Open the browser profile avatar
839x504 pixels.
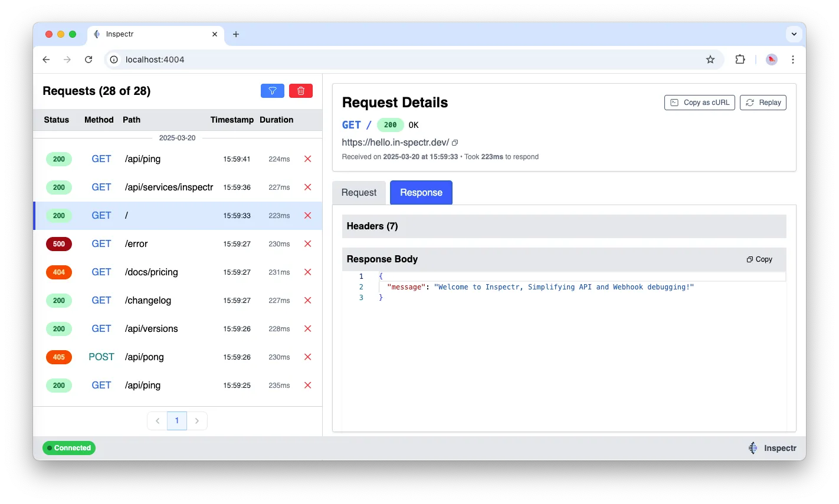(x=771, y=60)
